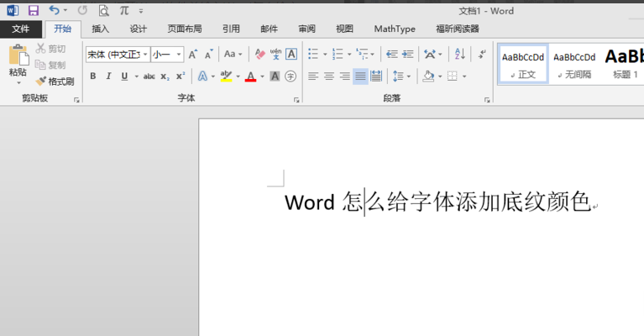Select the 无间隔 style
Screen dimensions: 644x336
click(574, 65)
